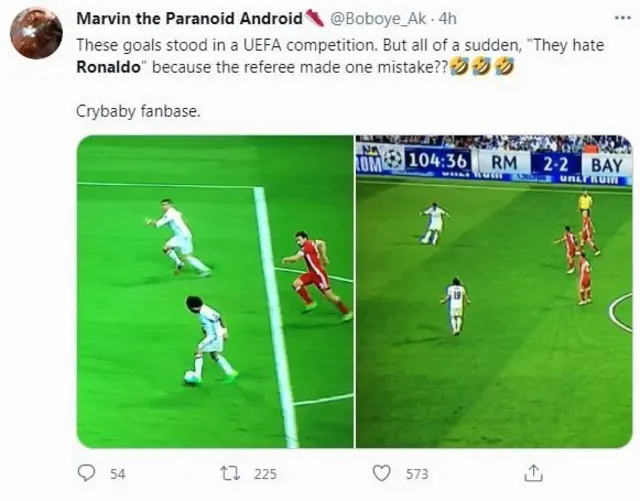Click the football boot emoji beside name
This screenshot has width=640, height=501.
pyautogui.click(x=314, y=18)
